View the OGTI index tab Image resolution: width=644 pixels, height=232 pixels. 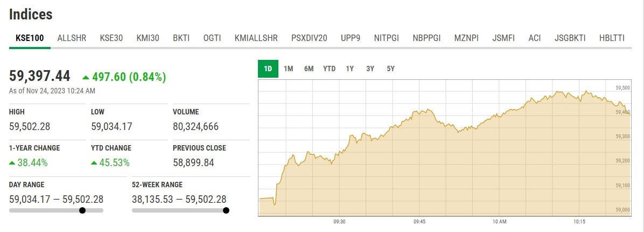212,38
